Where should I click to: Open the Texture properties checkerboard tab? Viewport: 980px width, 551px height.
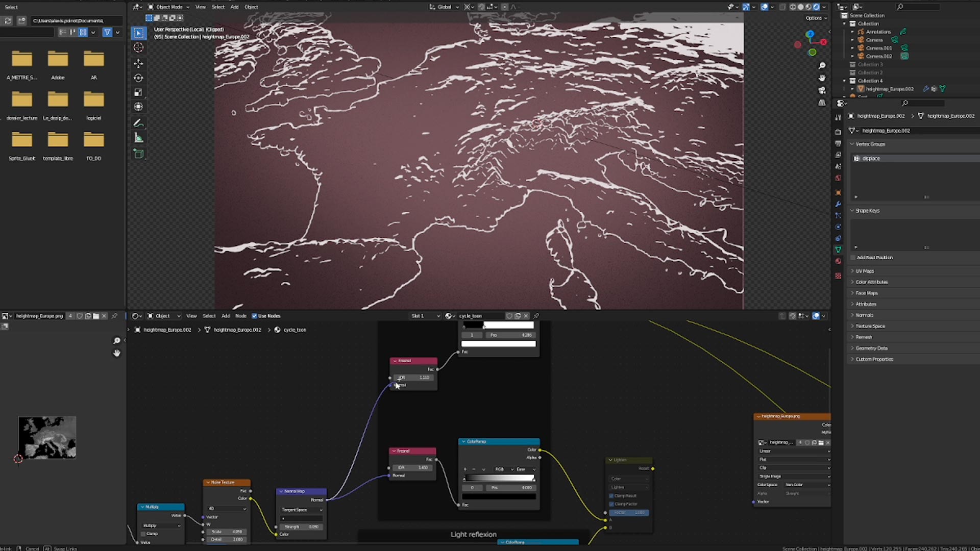point(838,275)
